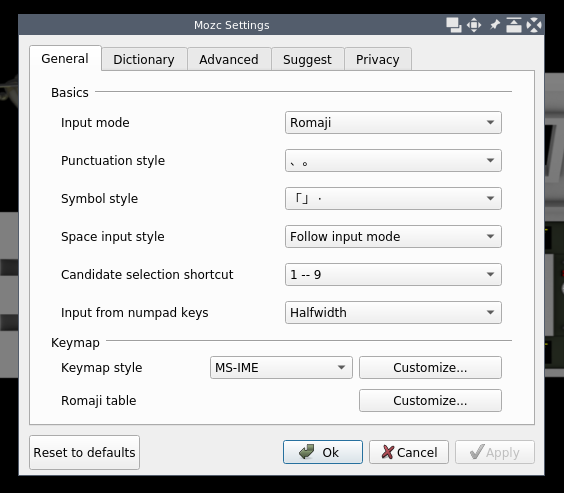Click Reset to defaults button
This screenshot has height=493, width=564.
coord(85,452)
